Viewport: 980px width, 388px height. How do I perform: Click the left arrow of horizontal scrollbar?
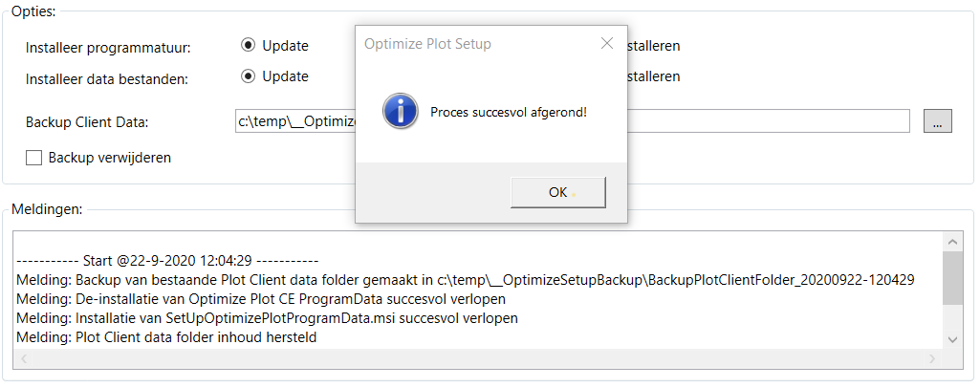coord(24,358)
